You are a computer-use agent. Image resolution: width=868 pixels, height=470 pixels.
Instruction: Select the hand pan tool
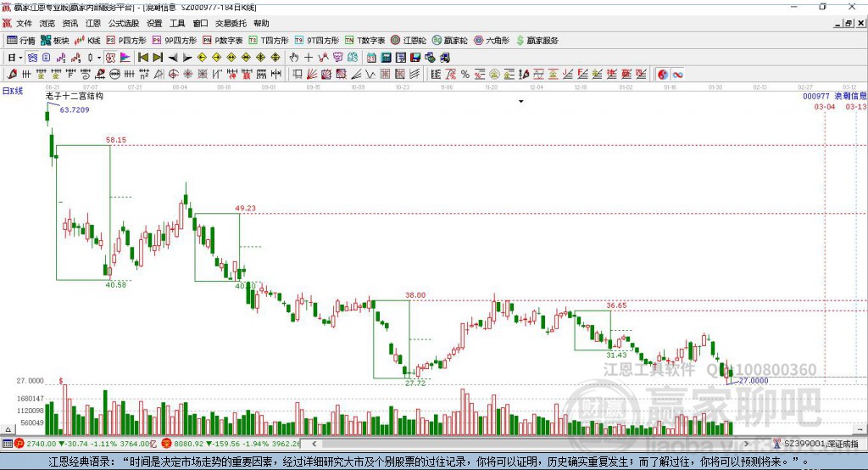click(294, 58)
